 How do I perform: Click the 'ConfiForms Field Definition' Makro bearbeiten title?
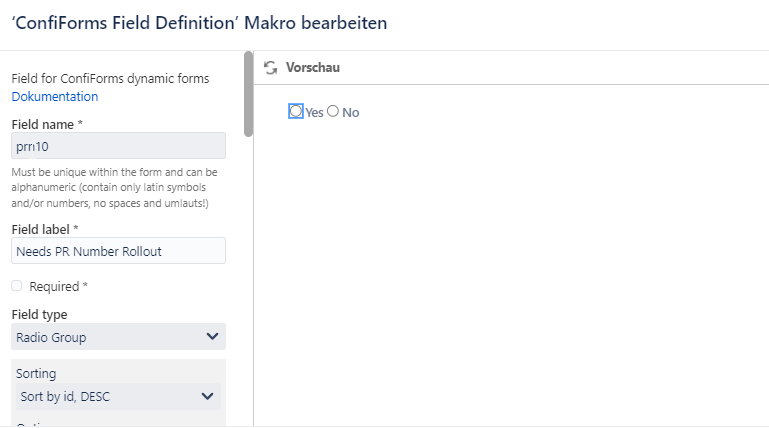(200, 23)
